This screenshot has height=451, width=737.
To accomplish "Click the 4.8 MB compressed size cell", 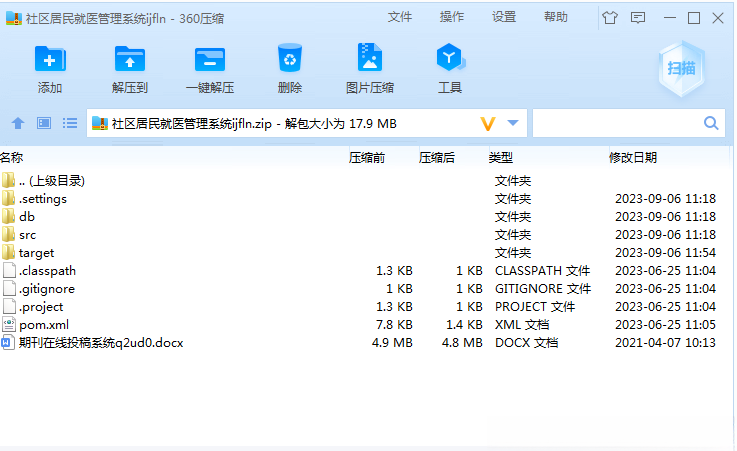I will point(462,342).
